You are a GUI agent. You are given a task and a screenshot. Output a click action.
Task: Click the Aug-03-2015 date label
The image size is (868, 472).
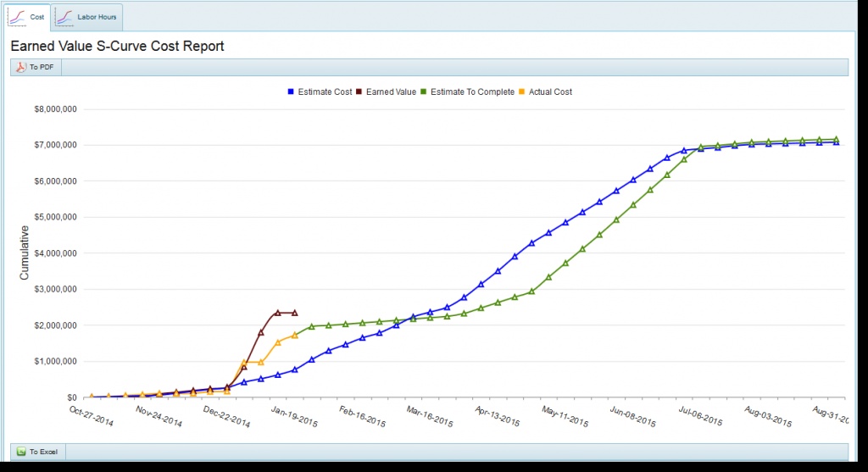pyautogui.click(x=768, y=416)
